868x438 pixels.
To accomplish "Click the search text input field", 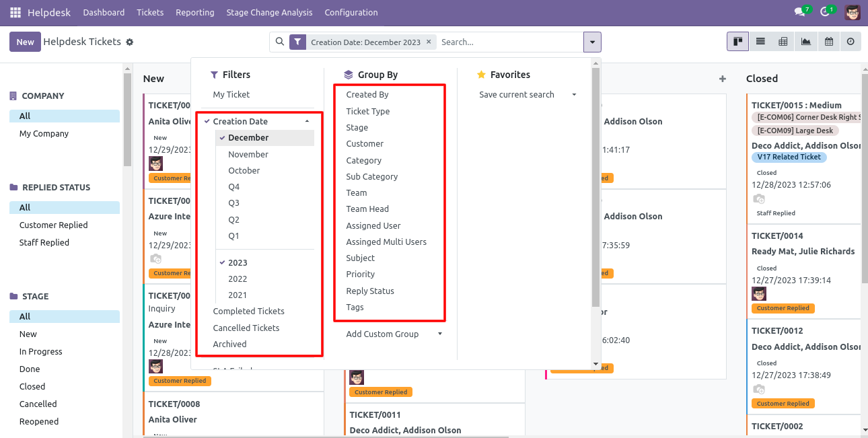I will pos(510,42).
